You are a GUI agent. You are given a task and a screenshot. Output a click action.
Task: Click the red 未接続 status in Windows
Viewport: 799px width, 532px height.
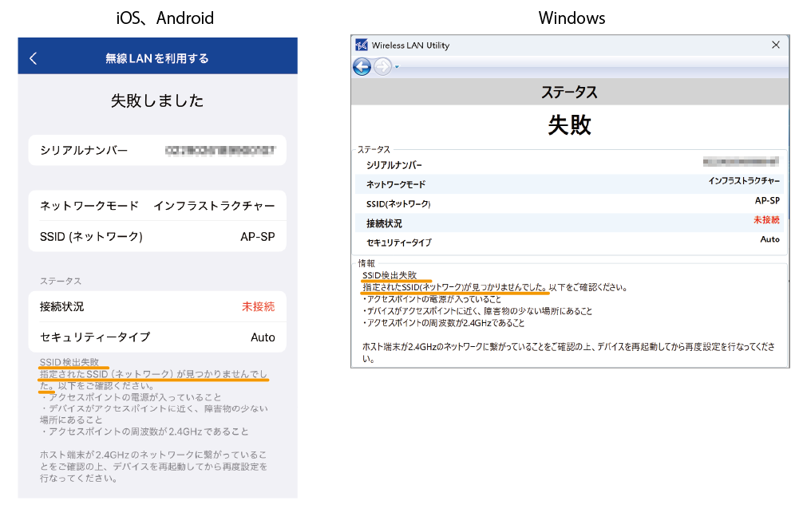pos(766,220)
